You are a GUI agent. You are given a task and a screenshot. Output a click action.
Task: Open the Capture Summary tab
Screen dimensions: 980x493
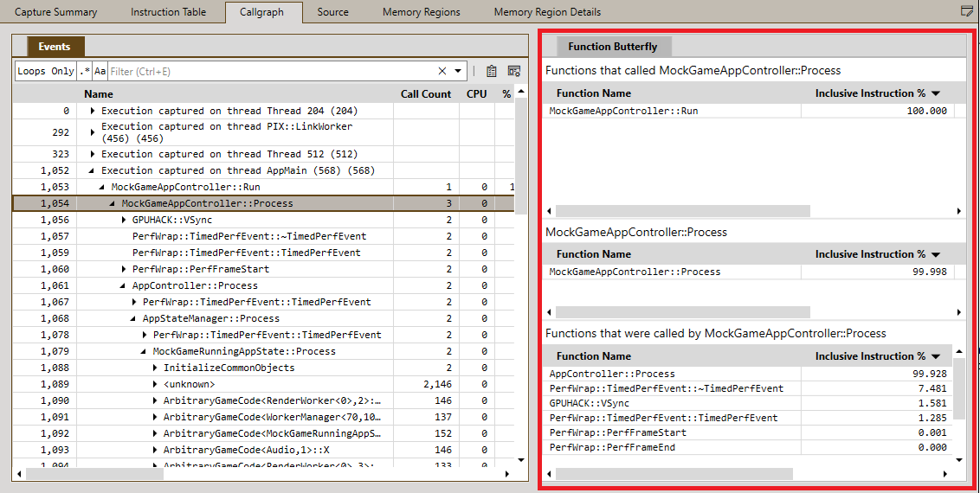coord(55,12)
